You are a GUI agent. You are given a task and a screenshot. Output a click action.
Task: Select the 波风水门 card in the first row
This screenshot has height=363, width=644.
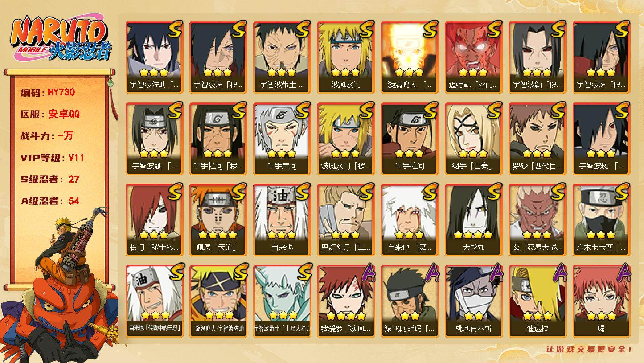[x=346, y=57]
